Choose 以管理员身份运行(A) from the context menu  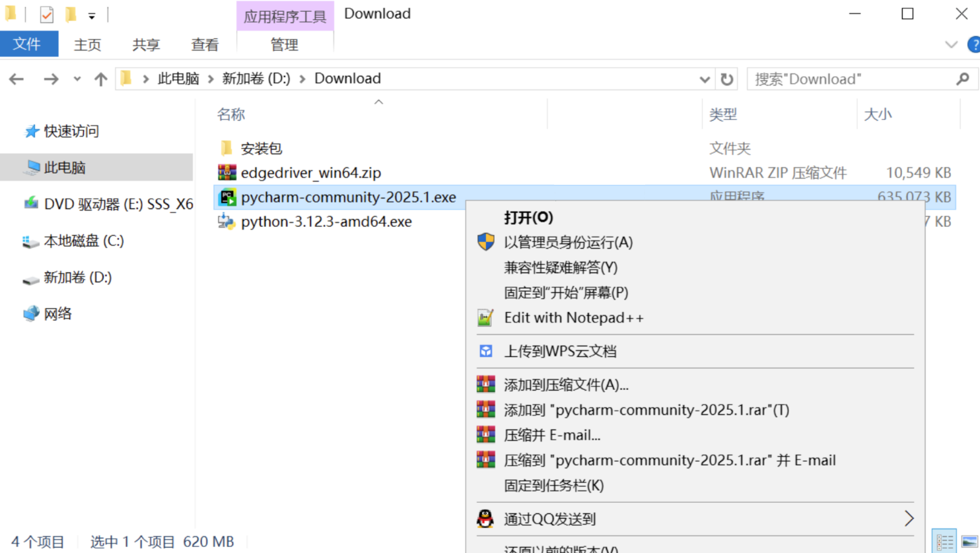tap(569, 242)
